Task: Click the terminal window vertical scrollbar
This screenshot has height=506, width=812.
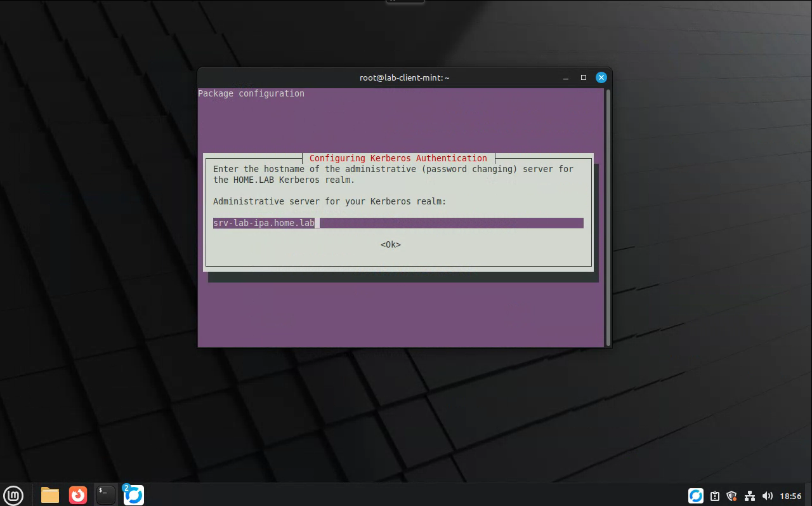Action: tap(608, 217)
